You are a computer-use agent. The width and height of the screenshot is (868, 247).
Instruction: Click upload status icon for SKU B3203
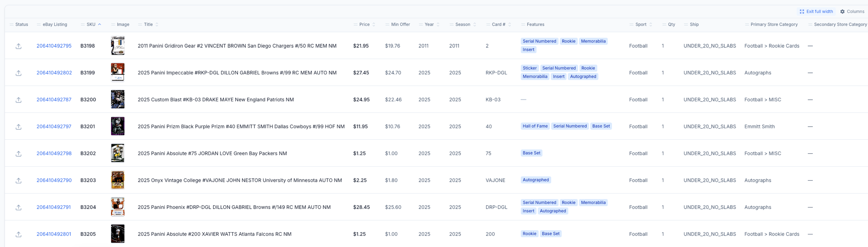[x=19, y=181]
